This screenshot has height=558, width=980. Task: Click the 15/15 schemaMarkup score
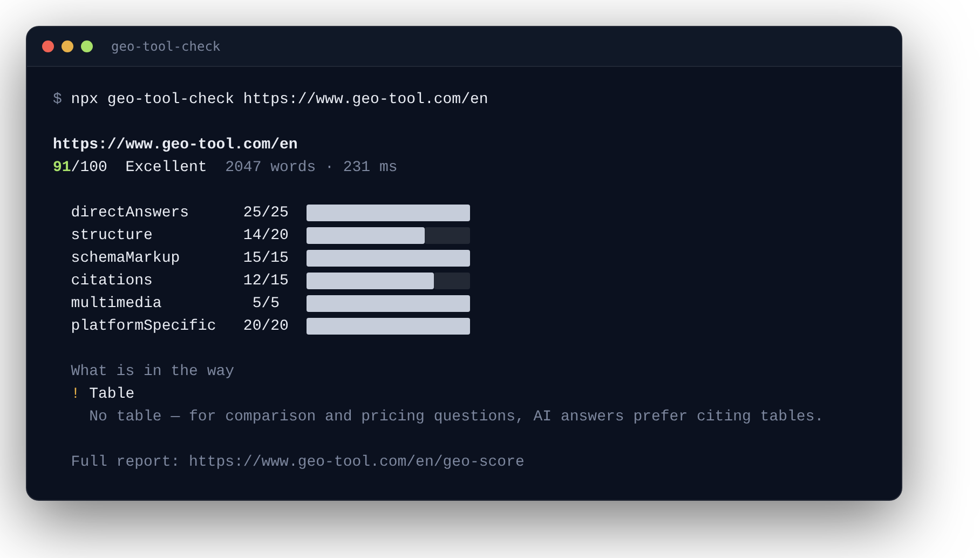266,257
